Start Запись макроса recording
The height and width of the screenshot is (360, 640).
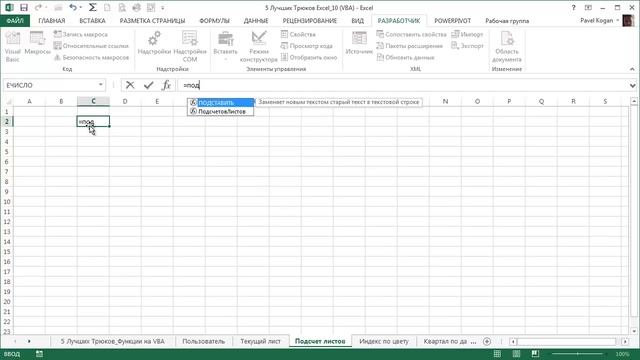coord(81,34)
